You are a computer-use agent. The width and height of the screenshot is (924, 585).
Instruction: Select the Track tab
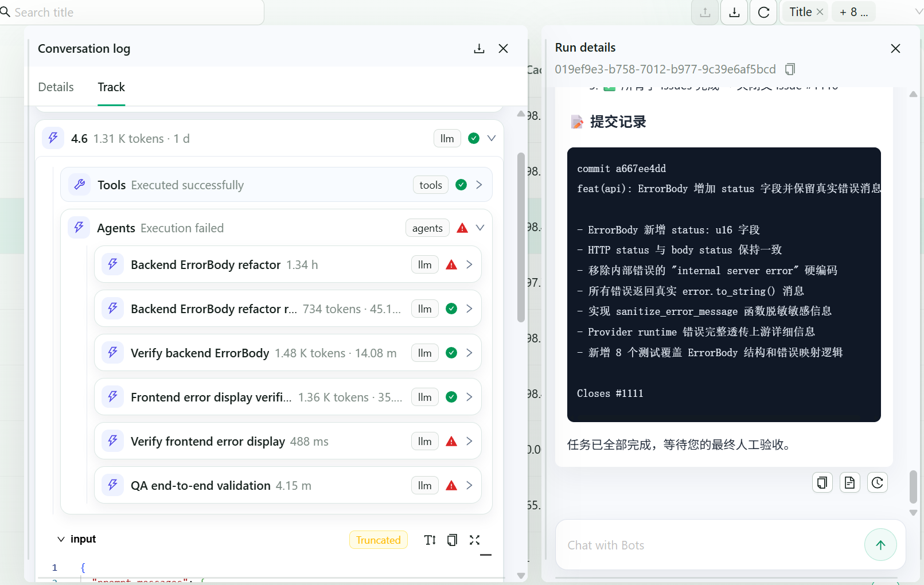tap(111, 87)
